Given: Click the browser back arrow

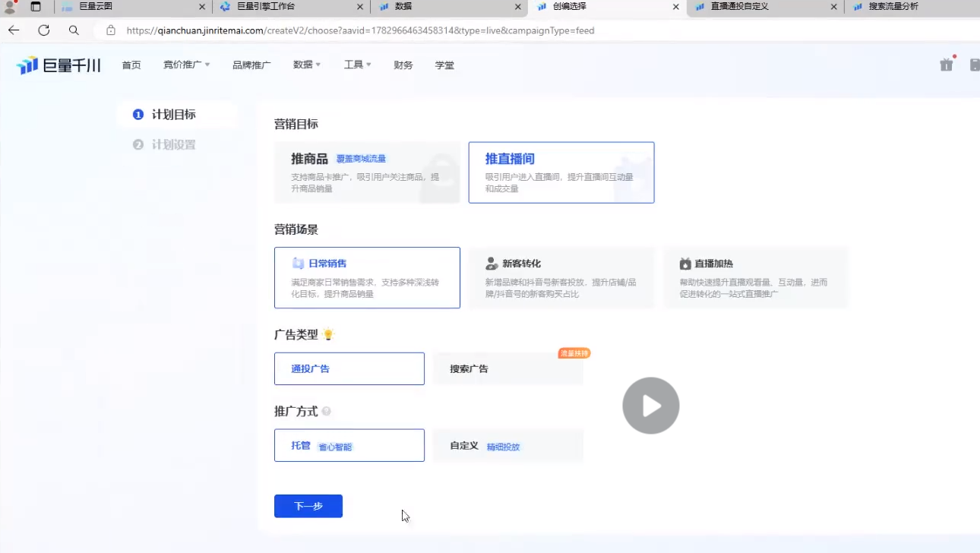Looking at the screenshot, I should click(14, 30).
